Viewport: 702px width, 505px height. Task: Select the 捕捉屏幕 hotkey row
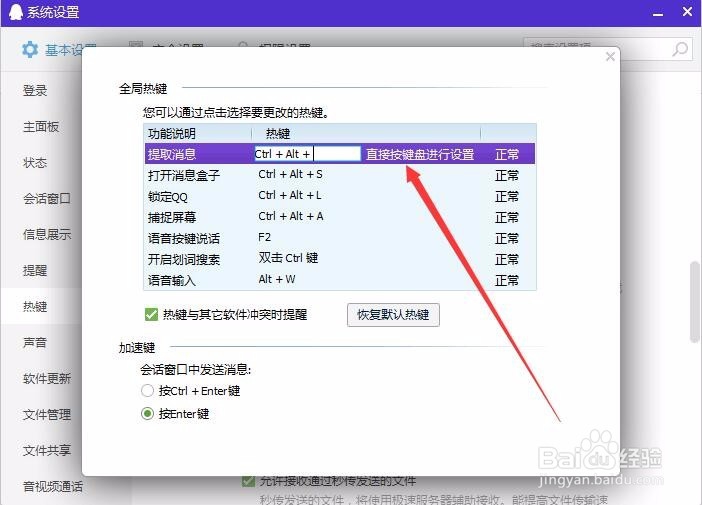pyautogui.click(x=340, y=217)
